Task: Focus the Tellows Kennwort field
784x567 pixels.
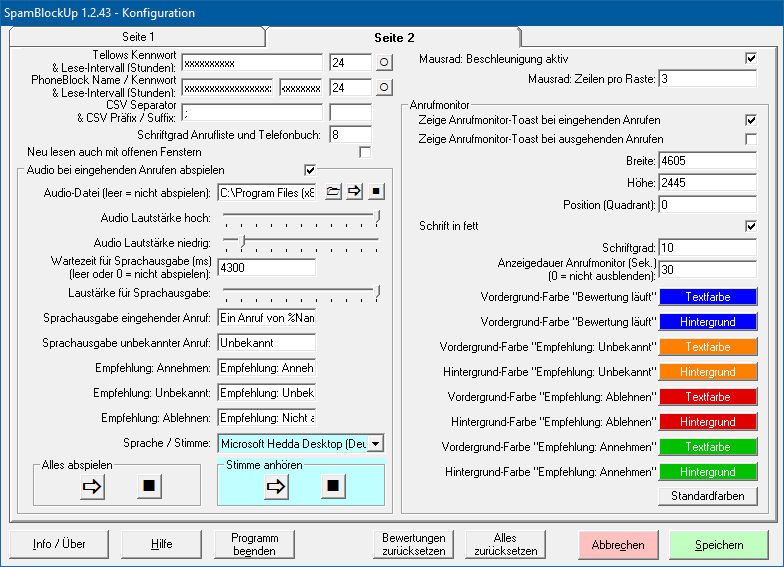Action: (252, 62)
